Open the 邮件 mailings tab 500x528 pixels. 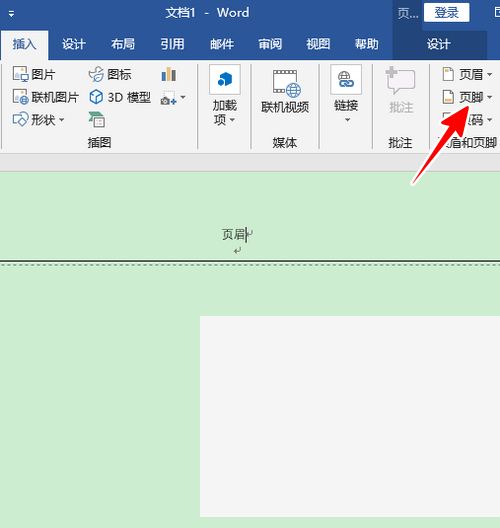(x=222, y=44)
